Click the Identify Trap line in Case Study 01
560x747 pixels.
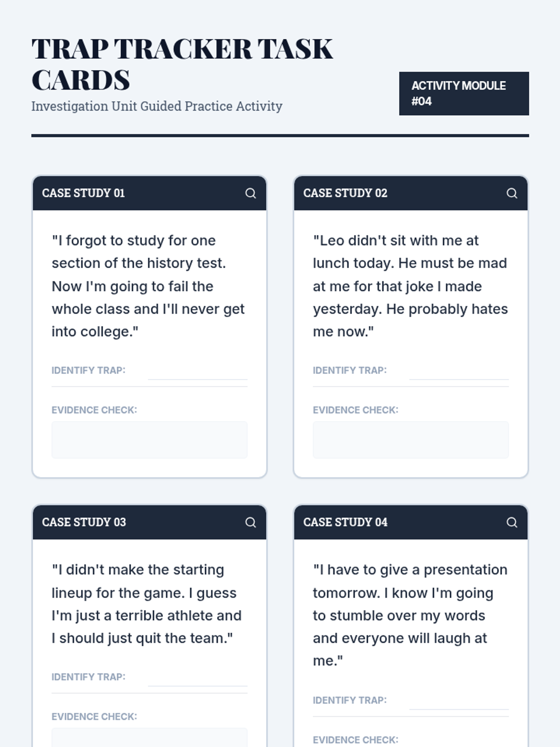click(197, 374)
